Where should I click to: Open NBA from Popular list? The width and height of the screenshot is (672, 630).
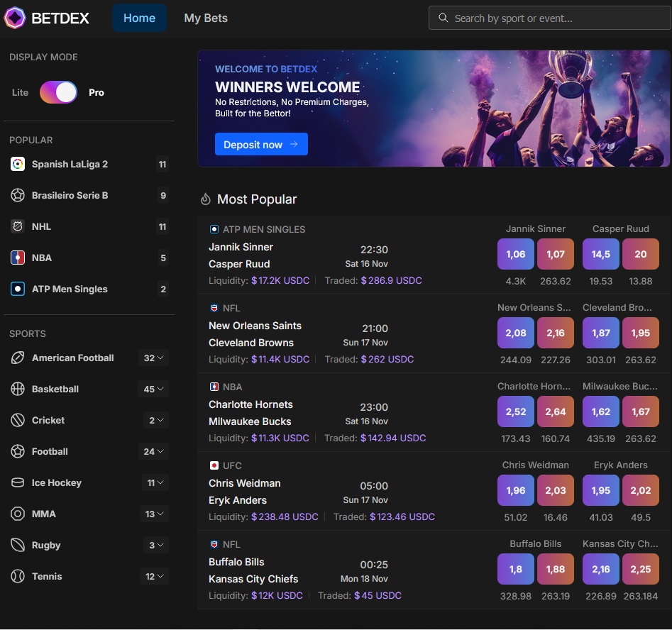coord(89,258)
